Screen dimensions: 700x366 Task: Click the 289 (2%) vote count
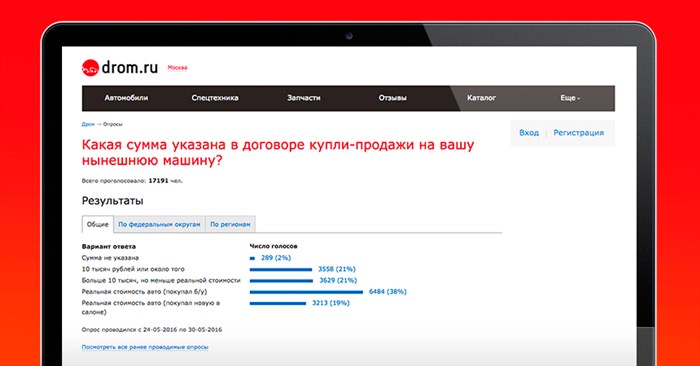276,258
